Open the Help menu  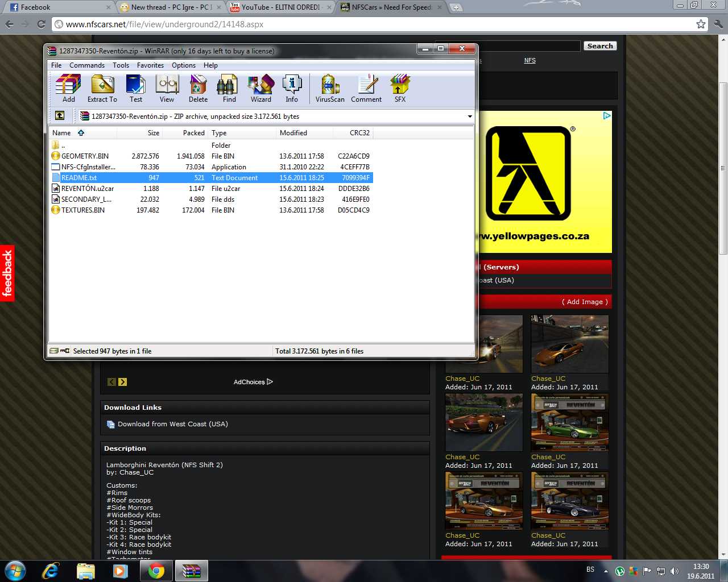click(210, 65)
